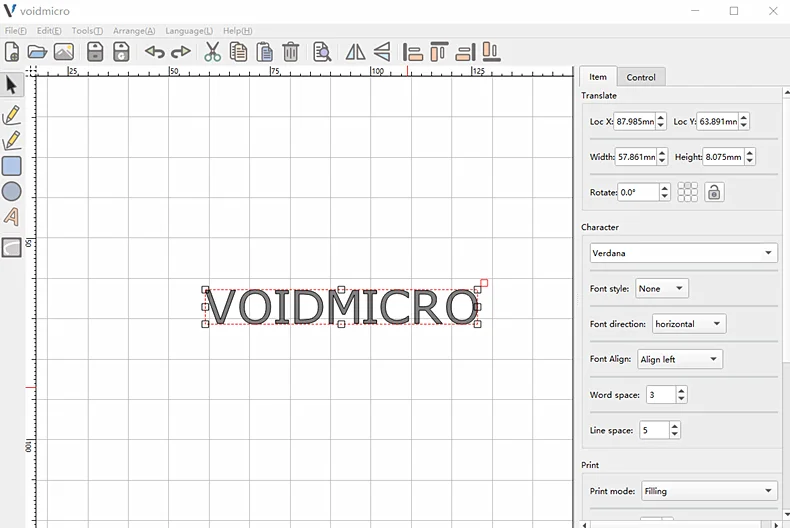
Task: Select the VOIDMICRO text on canvas
Action: (x=341, y=307)
